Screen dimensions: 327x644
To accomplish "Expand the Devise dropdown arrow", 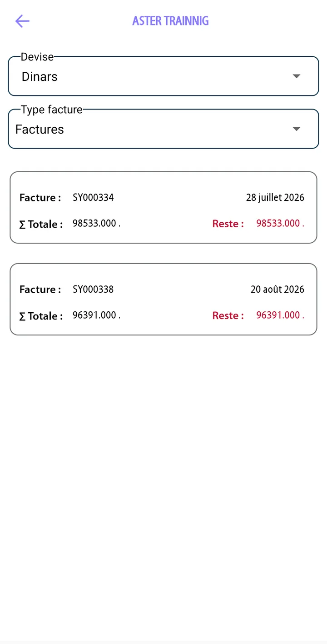I will [297, 76].
